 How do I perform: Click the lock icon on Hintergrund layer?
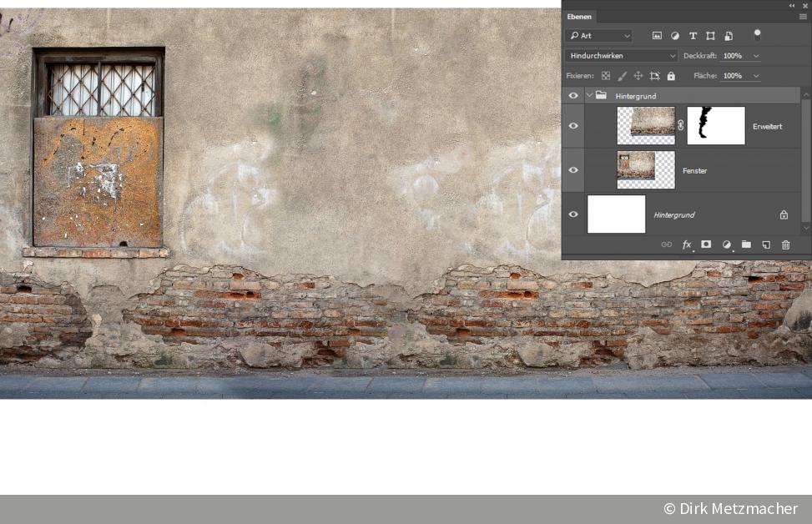tap(784, 214)
